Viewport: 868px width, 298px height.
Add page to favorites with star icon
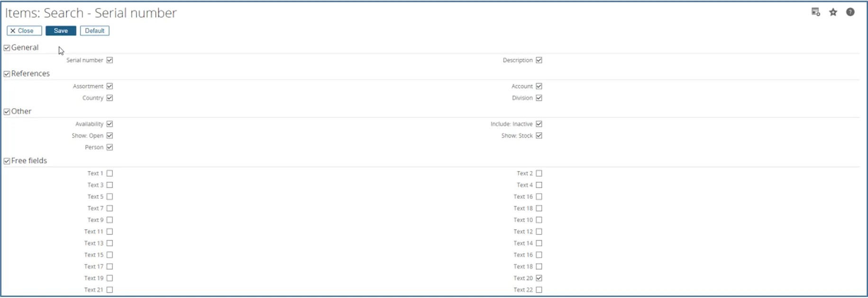(x=833, y=12)
